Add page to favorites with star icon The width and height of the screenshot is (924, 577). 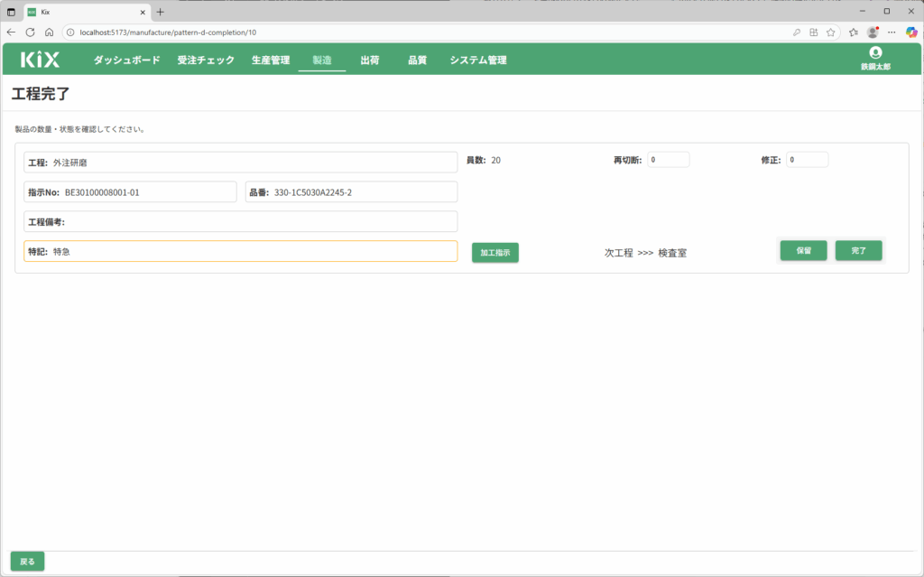tap(830, 32)
